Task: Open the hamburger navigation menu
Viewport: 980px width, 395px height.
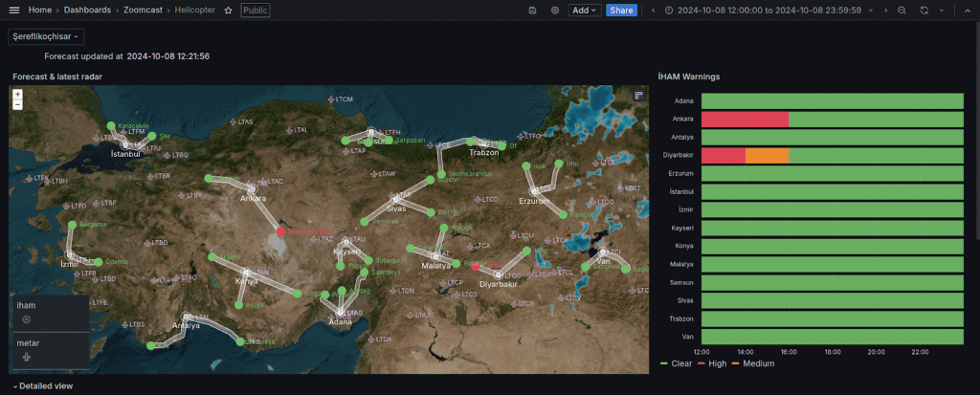Action: point(13,10)
